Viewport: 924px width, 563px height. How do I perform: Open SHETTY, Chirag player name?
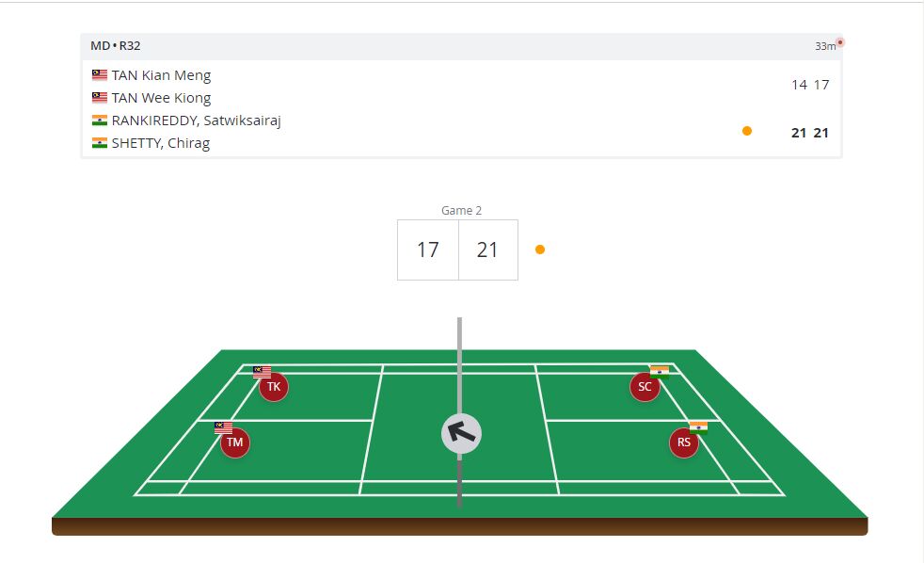pyautogui.click(x=160, y=143)
